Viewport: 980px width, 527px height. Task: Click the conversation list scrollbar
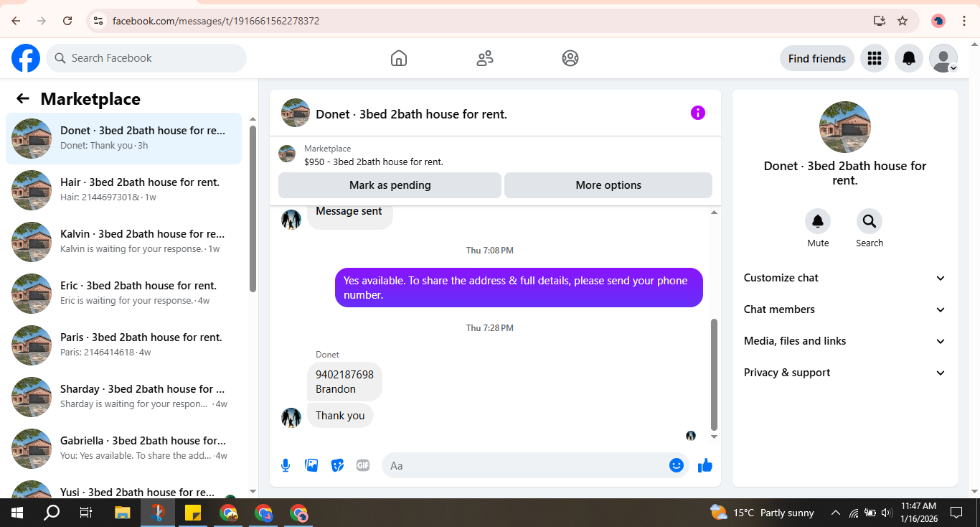click(253, 208)
